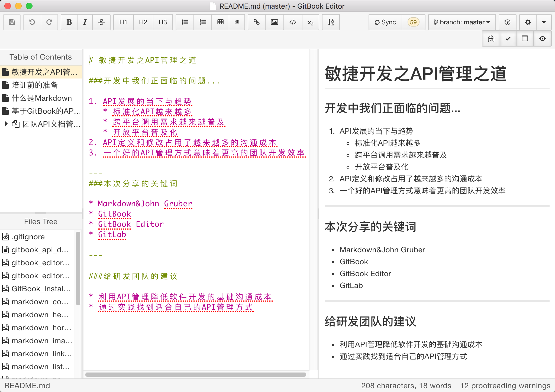
Task: Click the Save file icon in toolbar
Action: (x=12, y=22)
